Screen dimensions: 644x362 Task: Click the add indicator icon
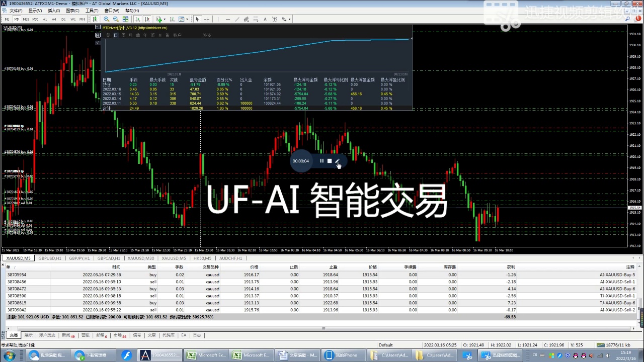159,19
